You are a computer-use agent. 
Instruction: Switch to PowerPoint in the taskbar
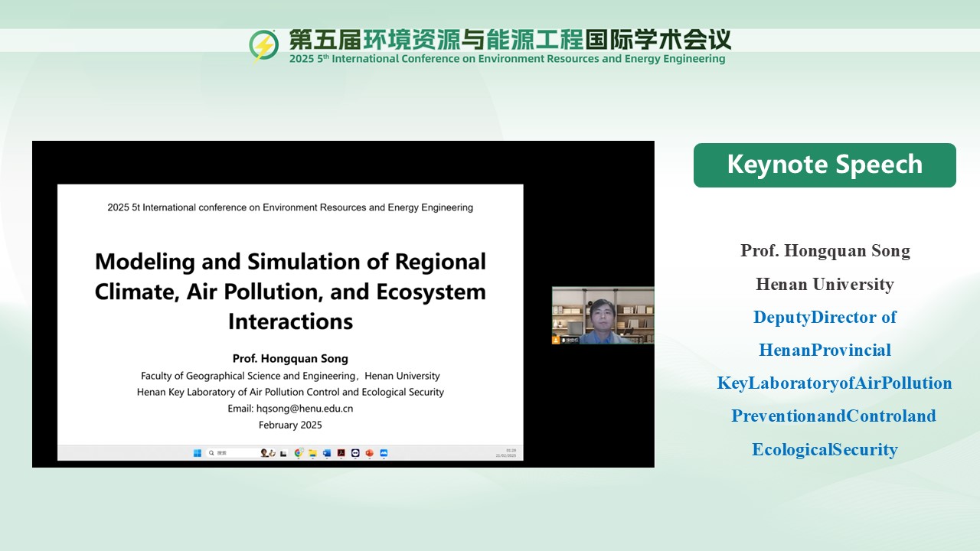click(x=369, y=453)
